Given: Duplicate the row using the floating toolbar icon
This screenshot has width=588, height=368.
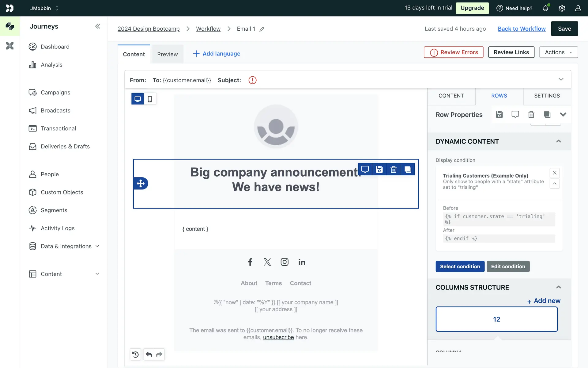Looking at the screenshot, I should tap(408, 169).
